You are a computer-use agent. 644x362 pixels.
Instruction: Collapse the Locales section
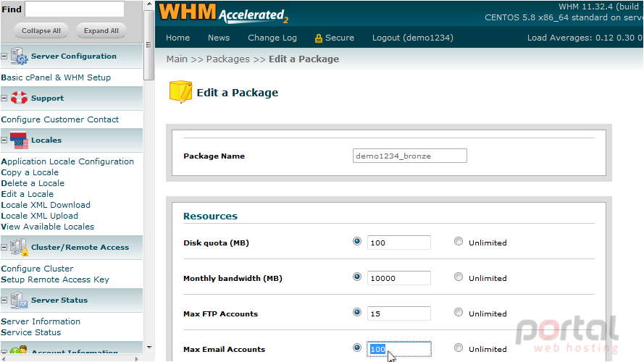4,140
